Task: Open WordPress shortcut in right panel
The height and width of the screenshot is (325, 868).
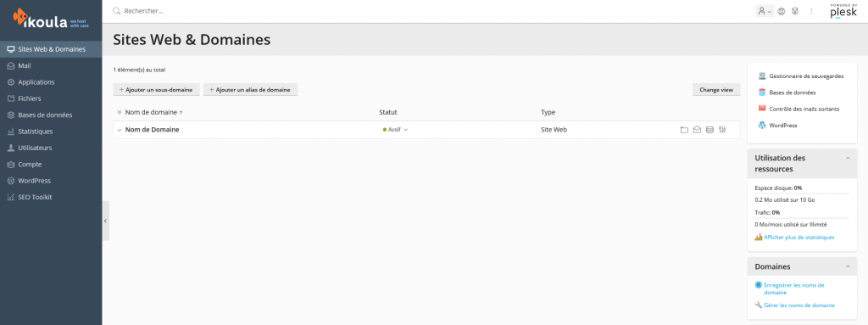Action: [778, 126]
